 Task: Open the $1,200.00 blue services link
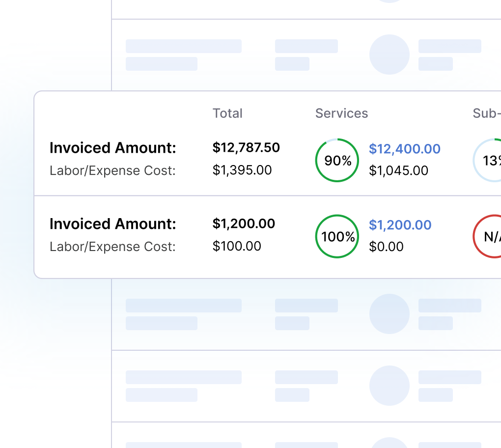click(400, 225)
